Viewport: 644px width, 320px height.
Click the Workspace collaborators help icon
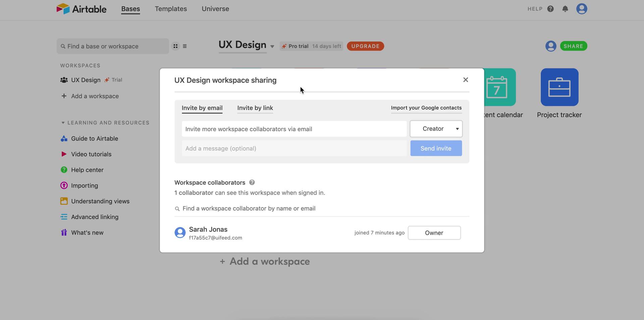252,182
